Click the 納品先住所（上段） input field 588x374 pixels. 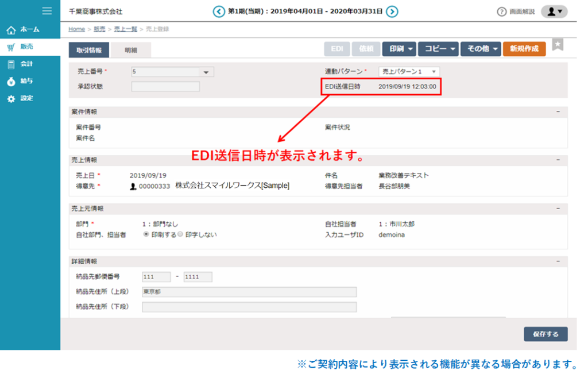click(x=249, y=292)
